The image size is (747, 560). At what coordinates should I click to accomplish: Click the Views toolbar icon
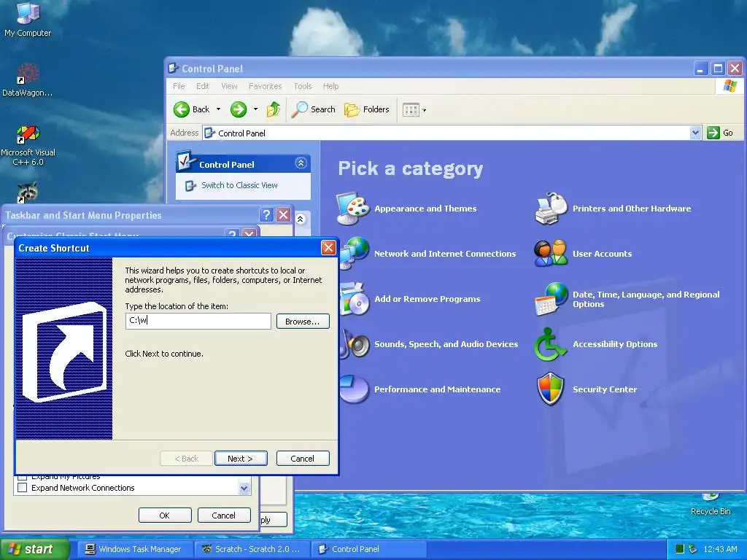pyautogui.click(x=411, y=110)
